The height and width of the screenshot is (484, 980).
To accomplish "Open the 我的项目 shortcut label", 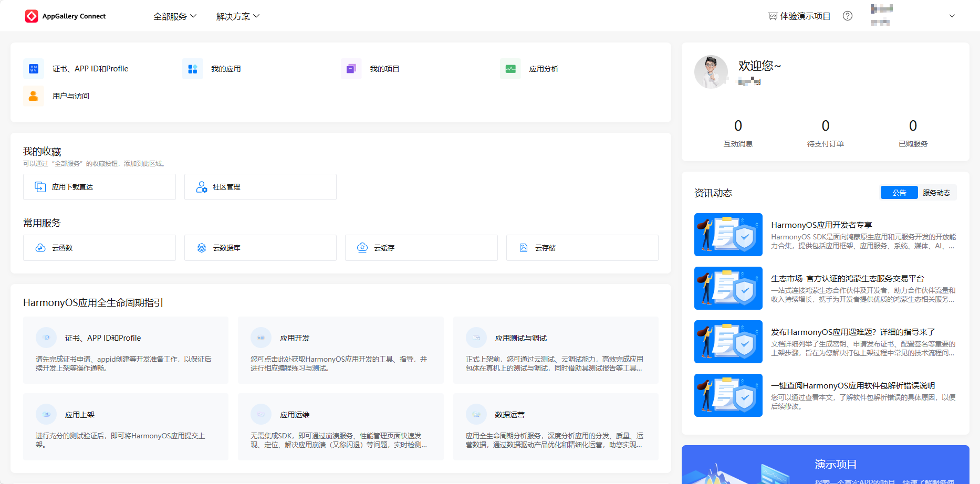I will 385,69.
